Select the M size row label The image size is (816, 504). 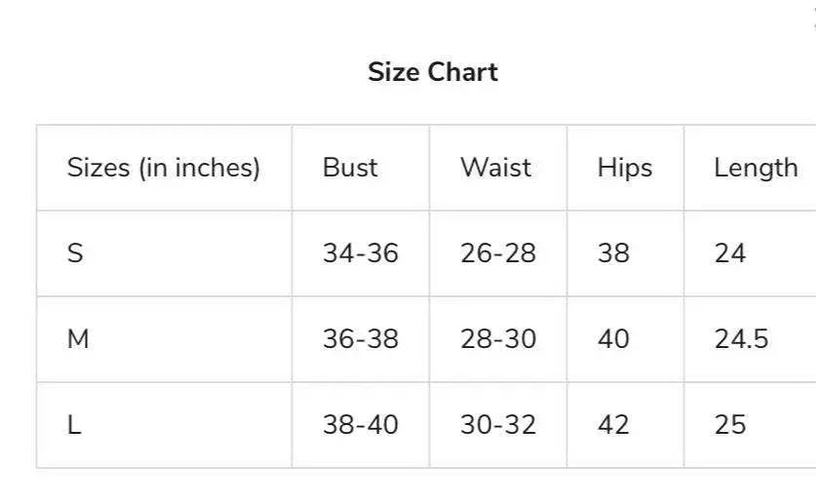tap(77, 339)
